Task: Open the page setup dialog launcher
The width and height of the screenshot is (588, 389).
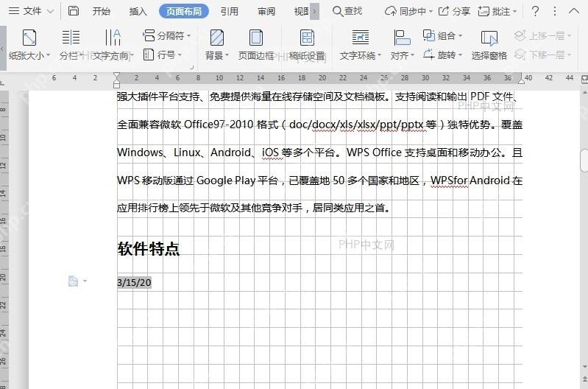Action: [191, 67]
